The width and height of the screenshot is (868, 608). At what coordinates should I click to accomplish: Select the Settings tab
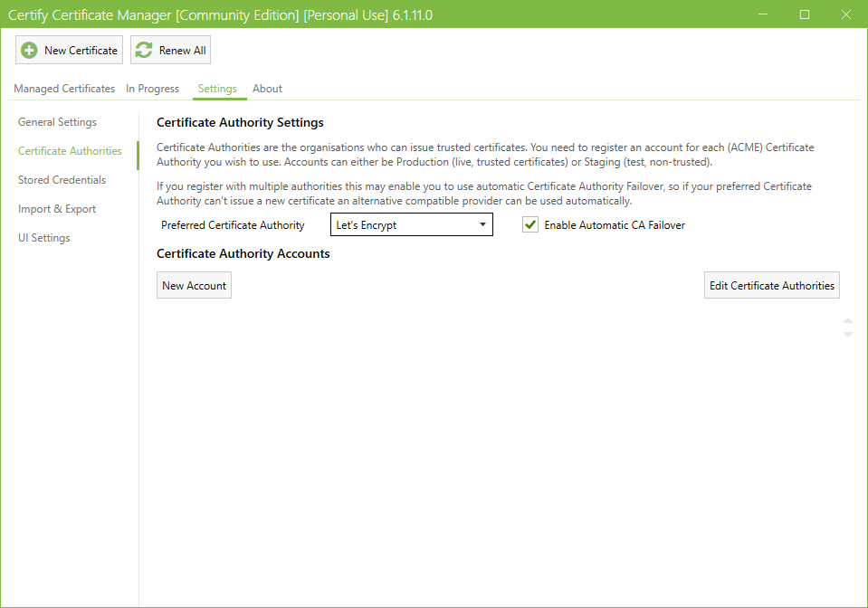[217, 89]
